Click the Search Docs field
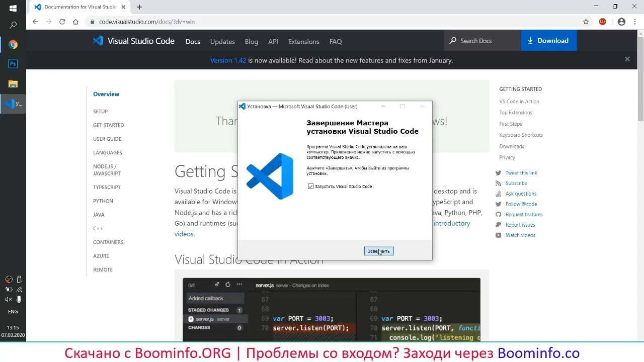This screenshot has width=644, height=362. 482,41
